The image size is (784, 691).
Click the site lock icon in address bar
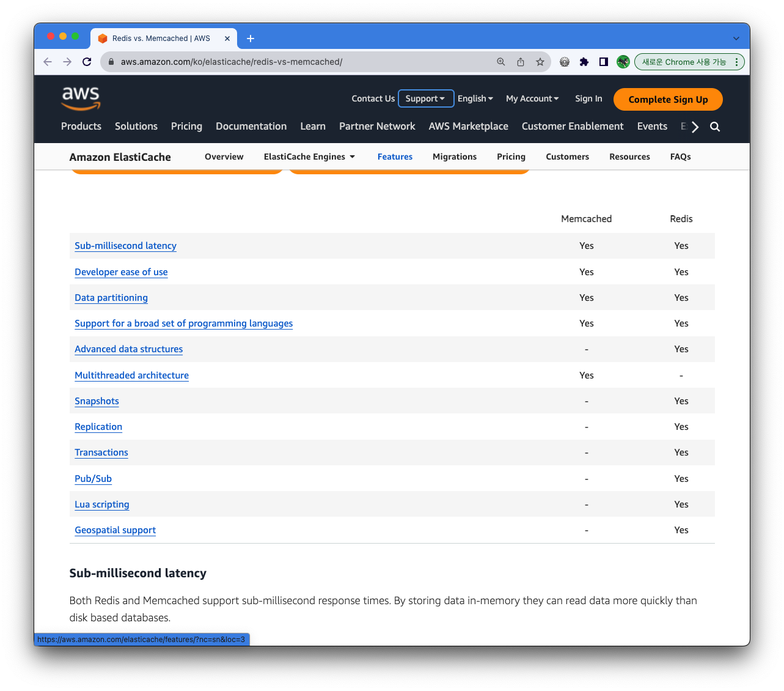(x=111, y=62)
